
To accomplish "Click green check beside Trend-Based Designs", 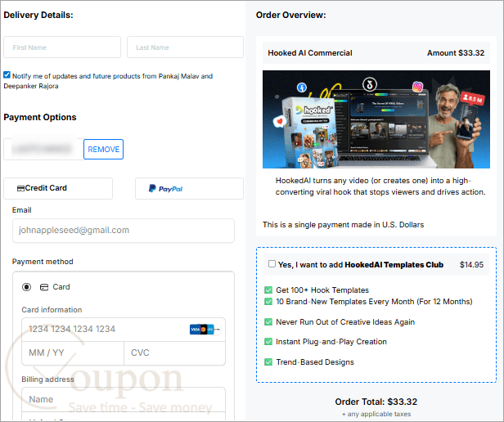I will point(268,362).
